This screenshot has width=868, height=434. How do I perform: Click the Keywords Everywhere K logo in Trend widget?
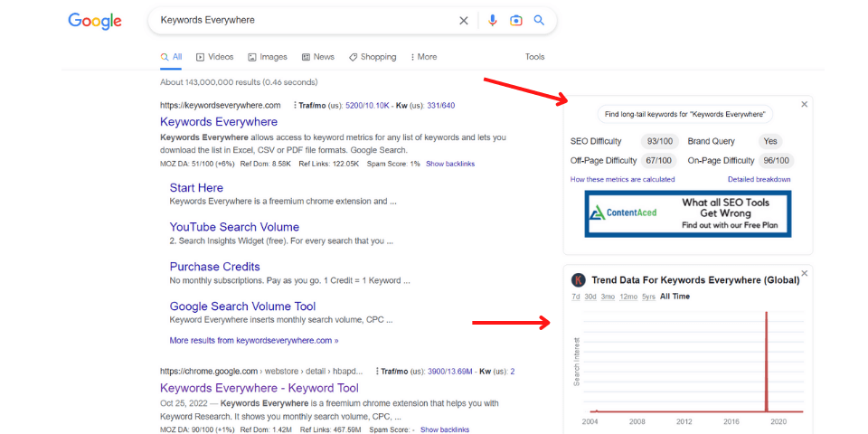click(579, 280)
